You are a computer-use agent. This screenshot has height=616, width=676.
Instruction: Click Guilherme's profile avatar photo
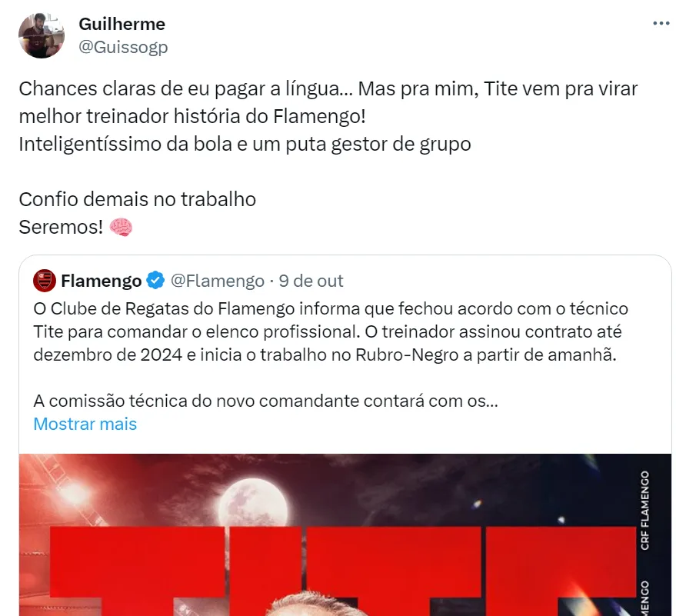pos(42,35)
